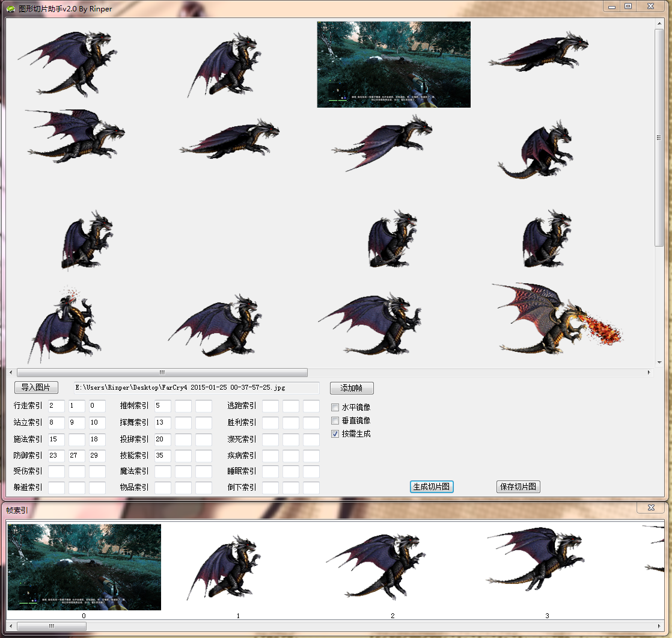This screenshot has width=672, height=638.
Task: Click 施法索引 field containing 18
Action: 97,439
